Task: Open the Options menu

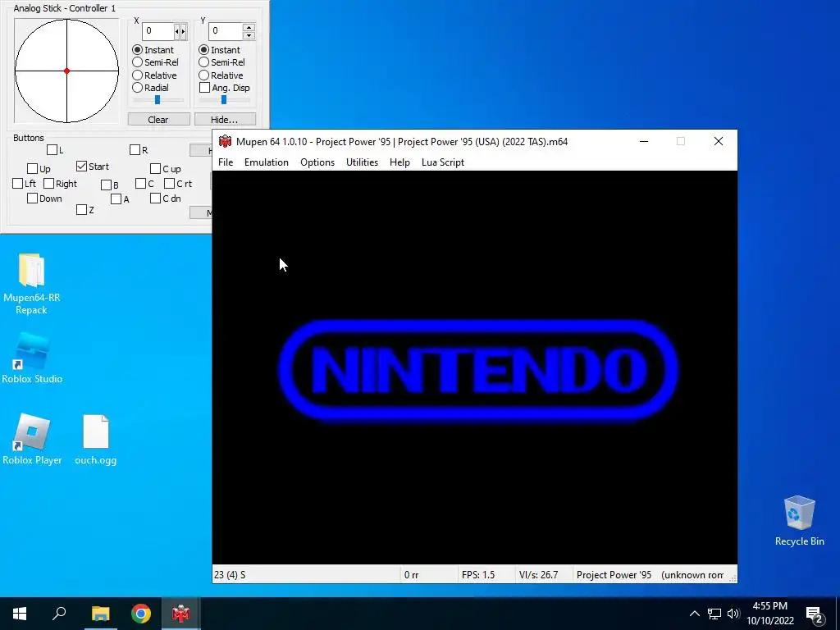Action: pyautogui.click(x=317, y=162)
